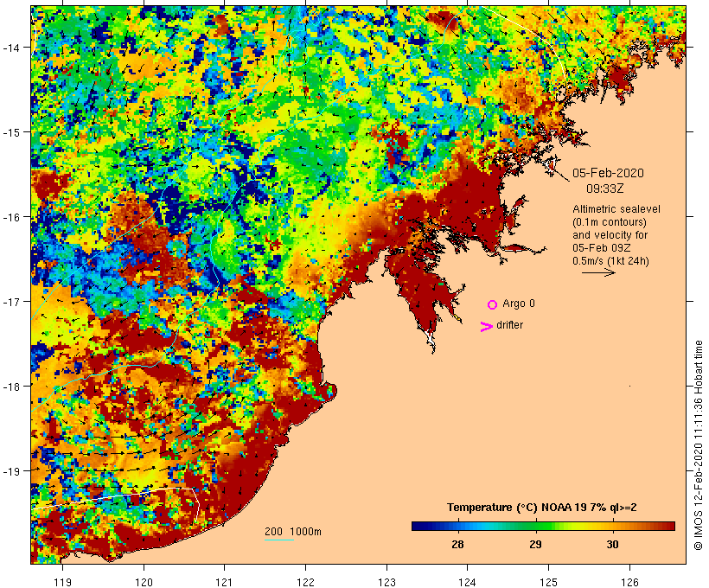
Task: Click longitude axis label 119
Action: tap(62, 582)
